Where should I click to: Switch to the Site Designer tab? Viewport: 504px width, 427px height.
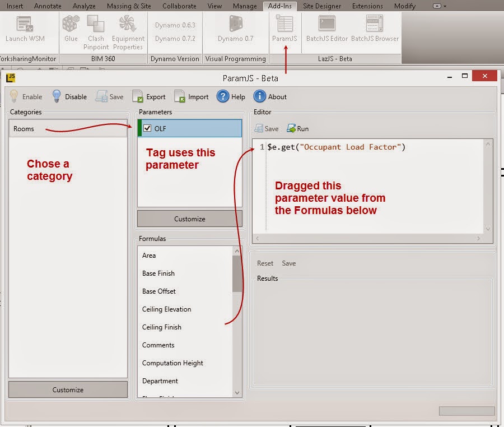click(x=322, y=6)
